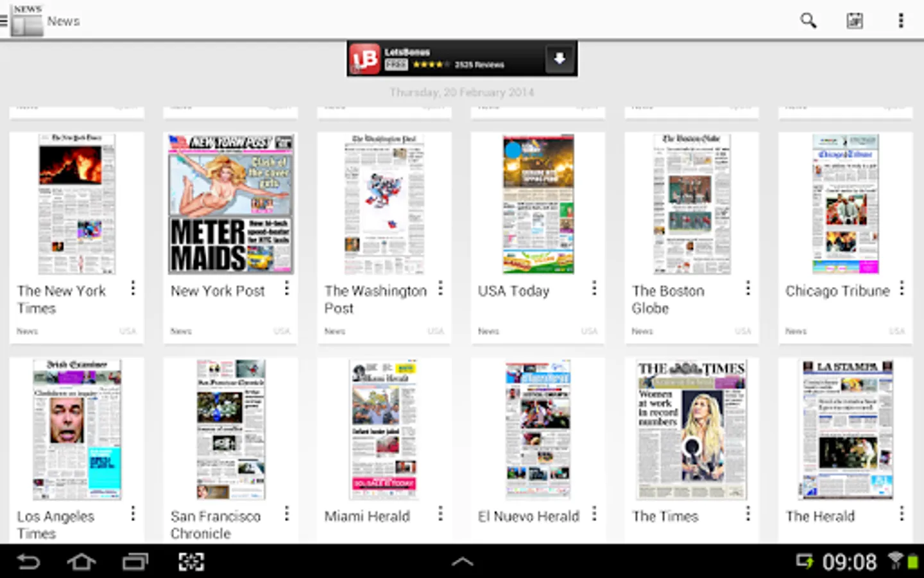Open The Boston Globe options menu
The image size is (924, 578).
(x=748, y=288)
